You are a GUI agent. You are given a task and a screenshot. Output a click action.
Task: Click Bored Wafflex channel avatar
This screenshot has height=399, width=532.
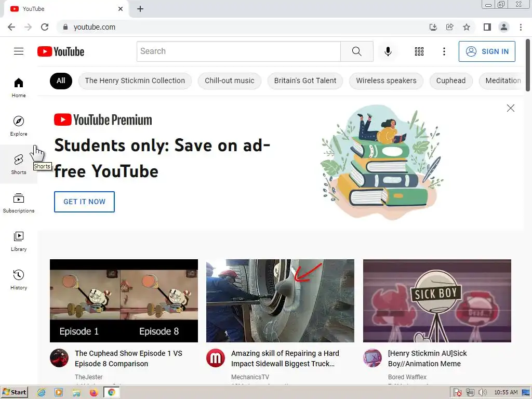click(372, 358)
